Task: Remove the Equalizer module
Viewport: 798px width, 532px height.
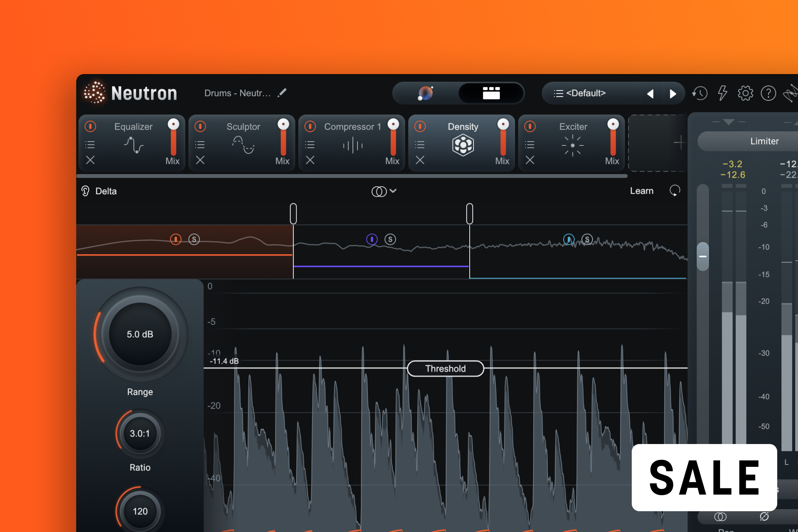Action: [x=90, y=160]
